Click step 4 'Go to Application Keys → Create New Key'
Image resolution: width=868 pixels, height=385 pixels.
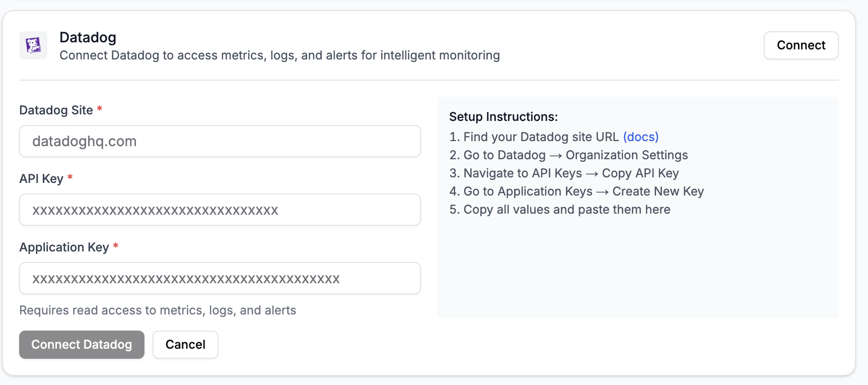tap(576, 191)
